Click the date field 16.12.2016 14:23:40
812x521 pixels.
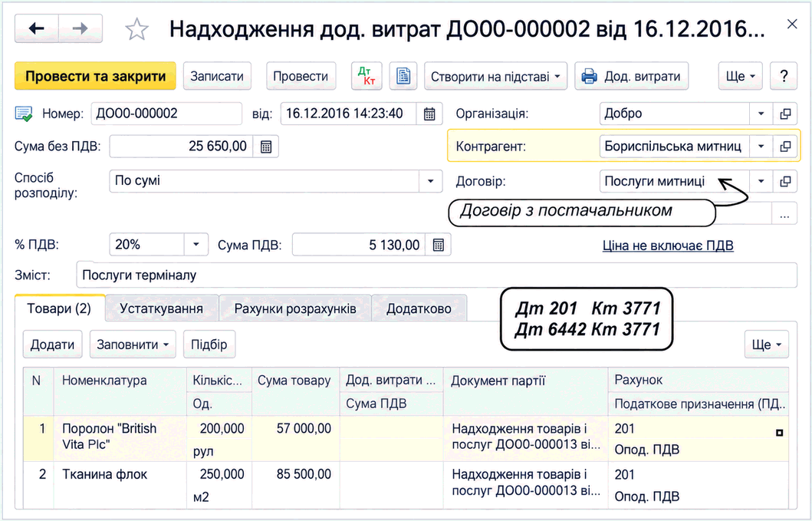(x=349, y=114)
